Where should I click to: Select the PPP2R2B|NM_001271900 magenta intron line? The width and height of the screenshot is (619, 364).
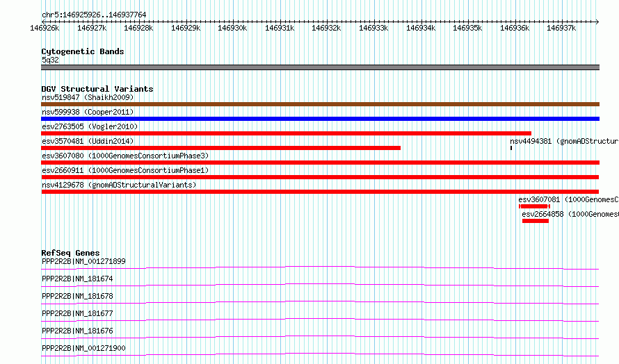(320, 354)
